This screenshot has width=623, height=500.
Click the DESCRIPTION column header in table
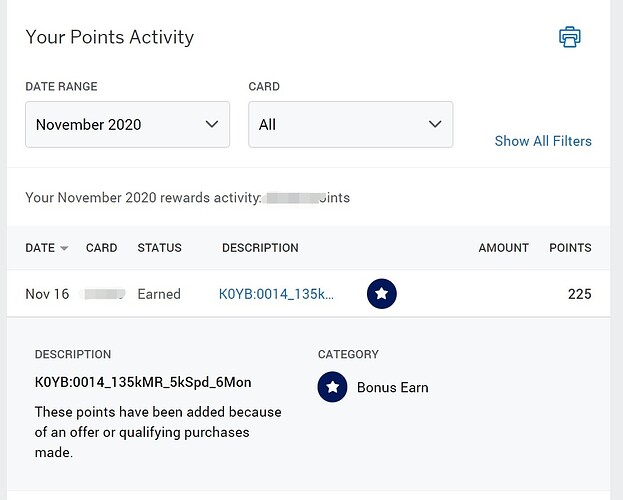[x=260, y=248]
